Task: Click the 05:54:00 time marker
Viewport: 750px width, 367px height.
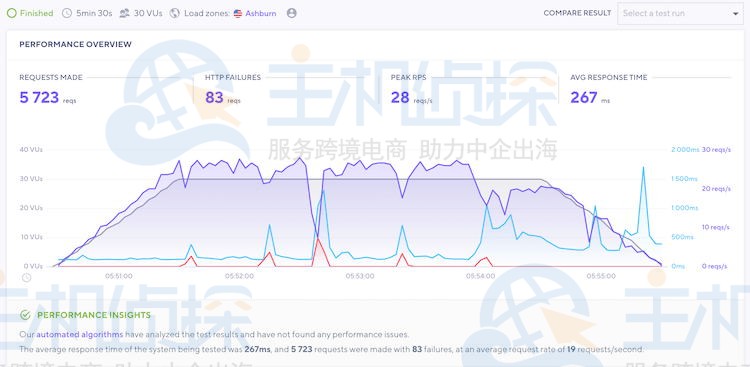Action: coord(480,276)
